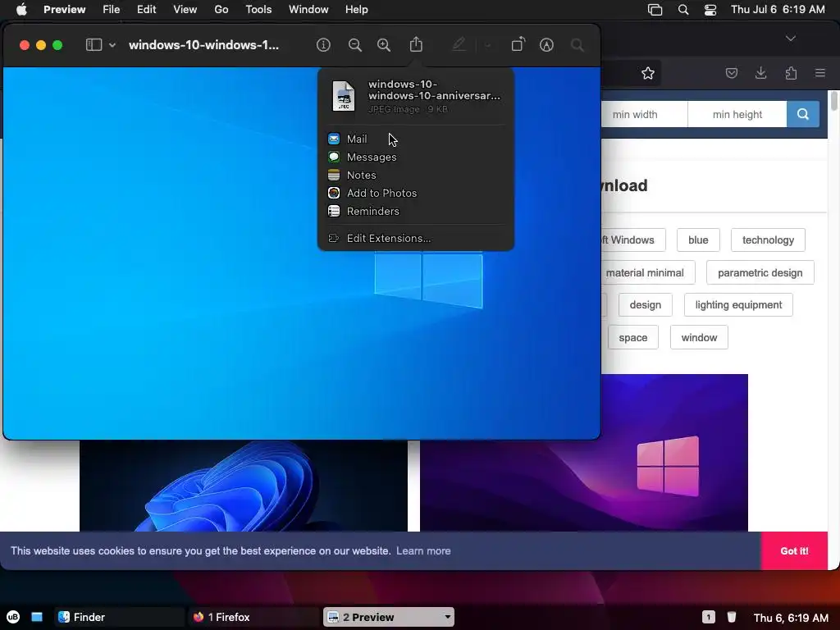This screenshot has height=630, width=840.
Task: Open the Go menu in menu bar
Action: 221,9
